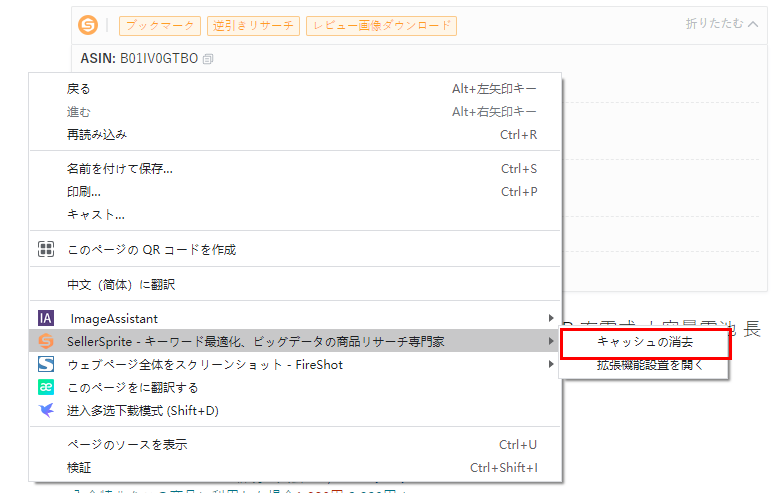The image size is (782, 493).
Task: Click the green translate extension icon
Action: coord(46,387)
